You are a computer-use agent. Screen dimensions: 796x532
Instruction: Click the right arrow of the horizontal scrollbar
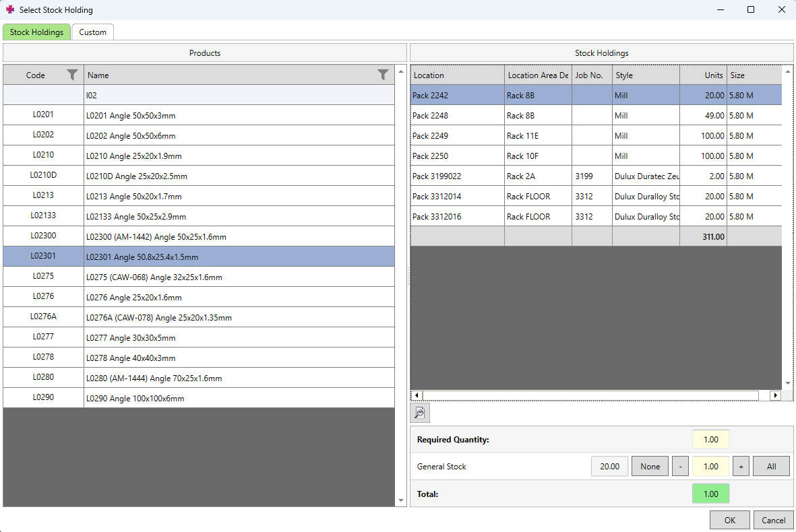pyautogui.click(x=776, y=395)
